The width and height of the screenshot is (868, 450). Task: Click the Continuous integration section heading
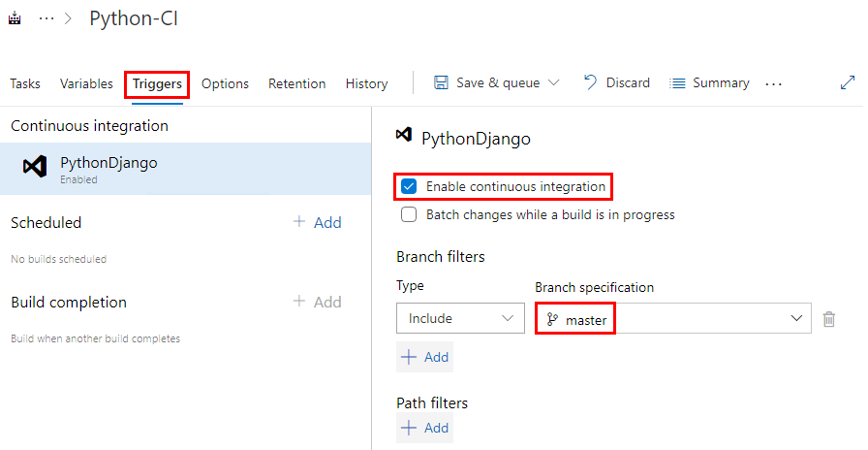(90, 126)
